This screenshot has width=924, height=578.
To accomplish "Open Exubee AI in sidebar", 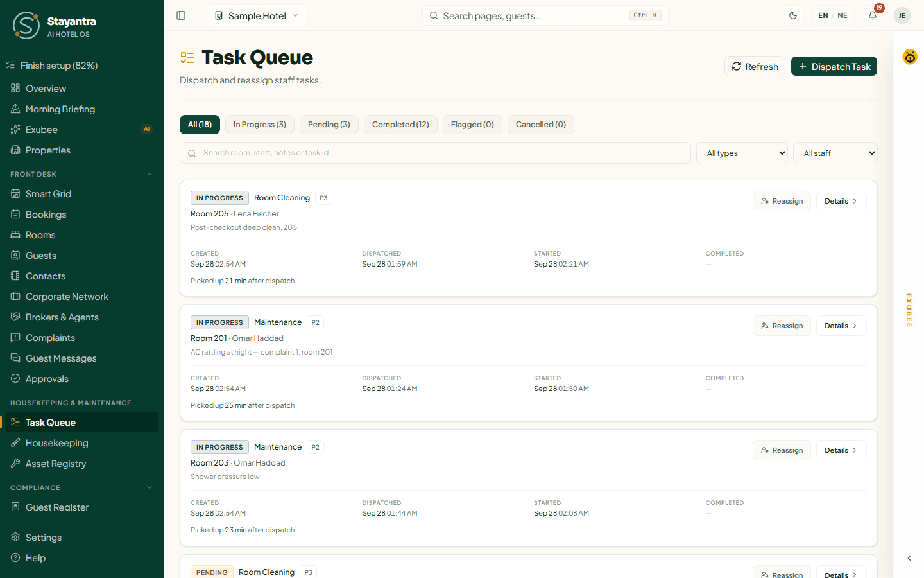I will pos(81,130).
